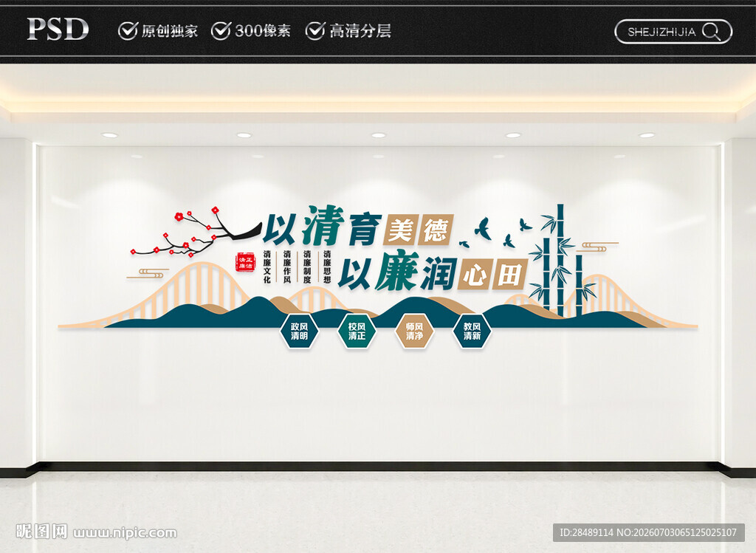Click the ID:28489114 number text
Image resolution: width=756 pixels, height=553 pixels.
click(586, 532)
